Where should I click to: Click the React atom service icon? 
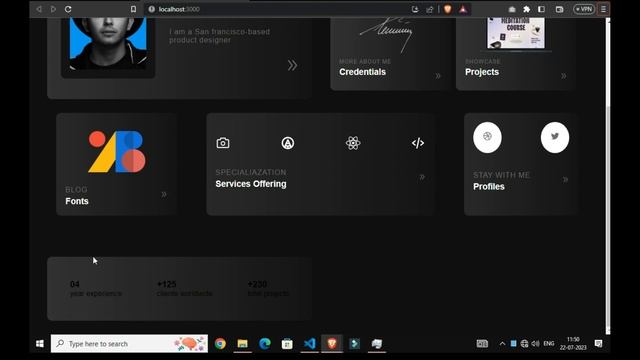(353, 143)
